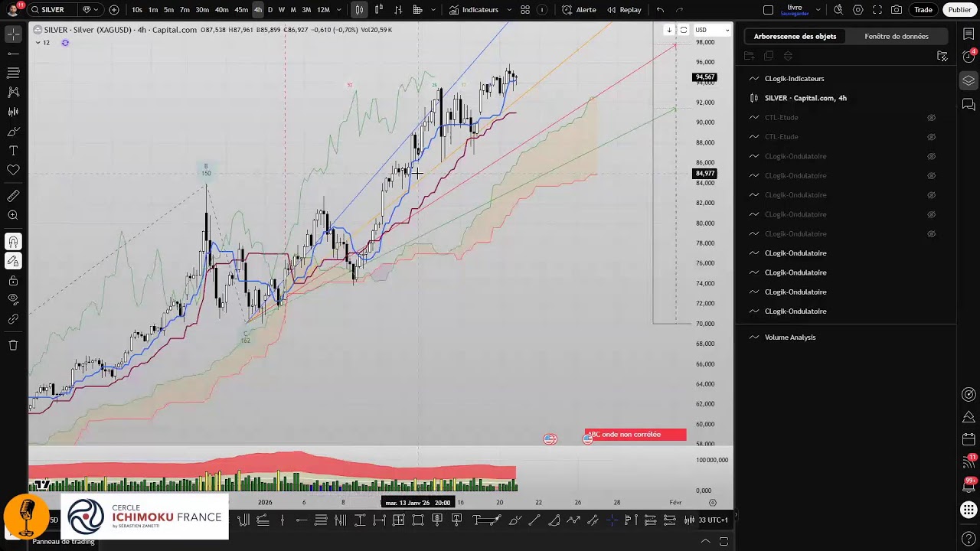This screenshot has width=980, height=551.
Task: Open the Indicateurs dropdown arrow
Action: [509, 10]
